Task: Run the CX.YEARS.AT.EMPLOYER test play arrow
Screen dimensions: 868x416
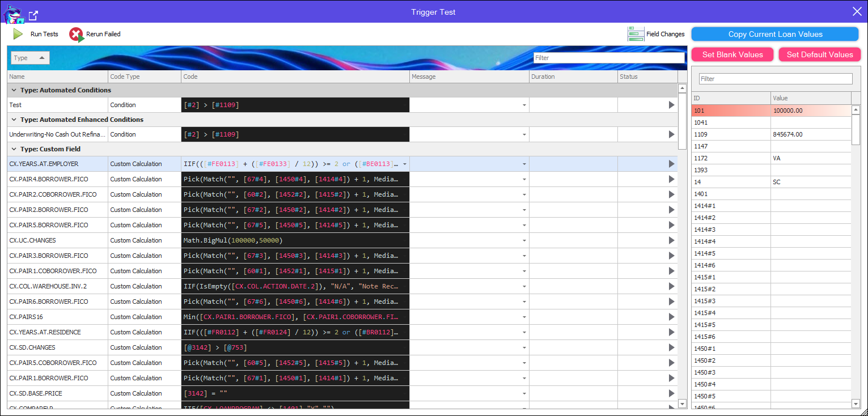Action: pos(671,164)
